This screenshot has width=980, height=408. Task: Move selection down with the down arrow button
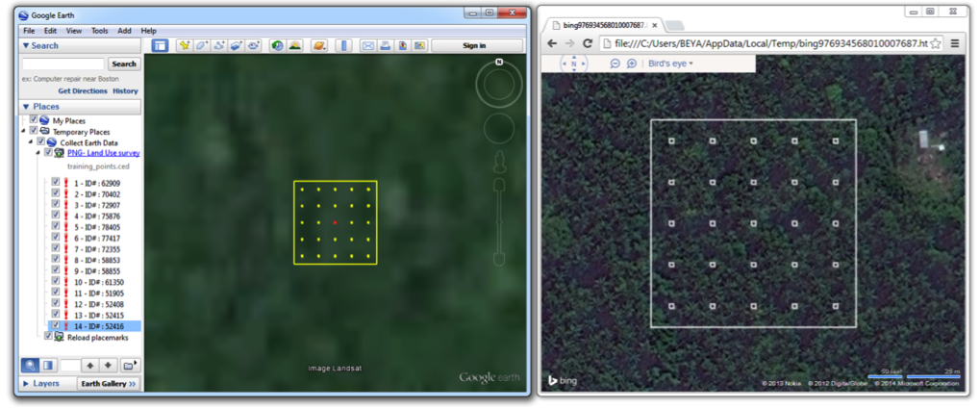pyautogui.click(x=108, y=365)
